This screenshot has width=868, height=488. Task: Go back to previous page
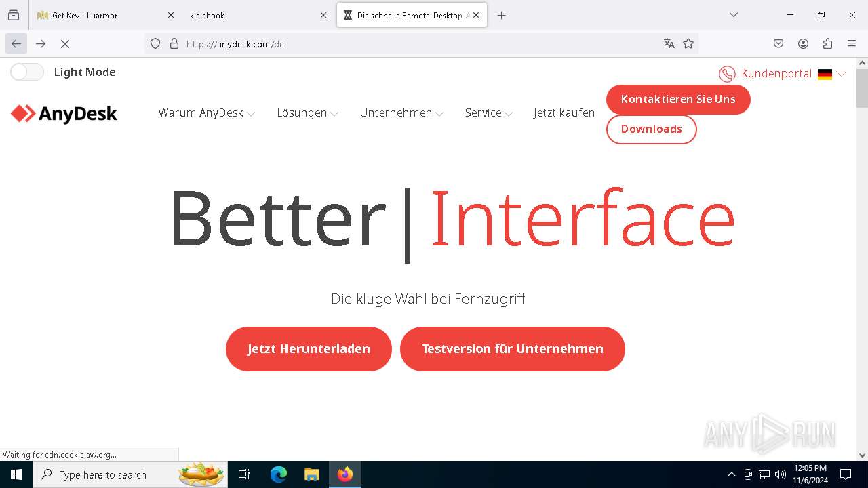pyautogui.click(x=16, y=43)
